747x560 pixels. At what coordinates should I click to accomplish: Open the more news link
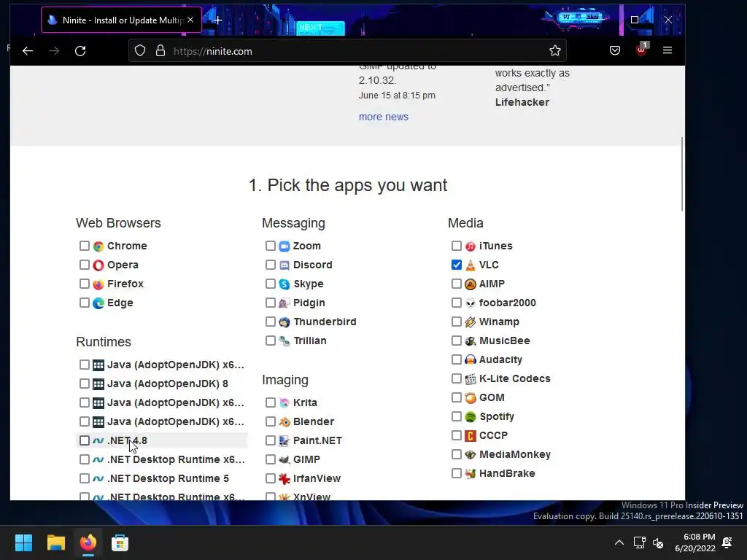(x=384, y=117)
